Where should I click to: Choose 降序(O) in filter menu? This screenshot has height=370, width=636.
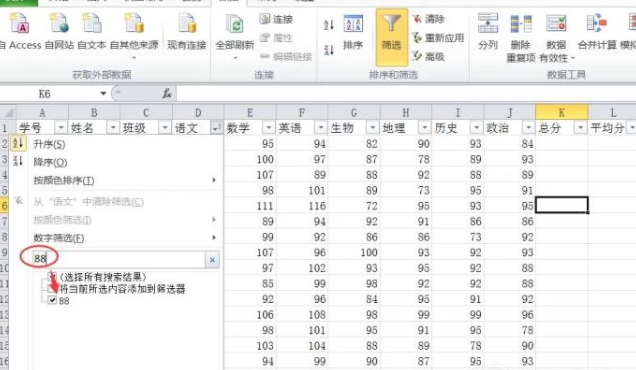[116, 162]
